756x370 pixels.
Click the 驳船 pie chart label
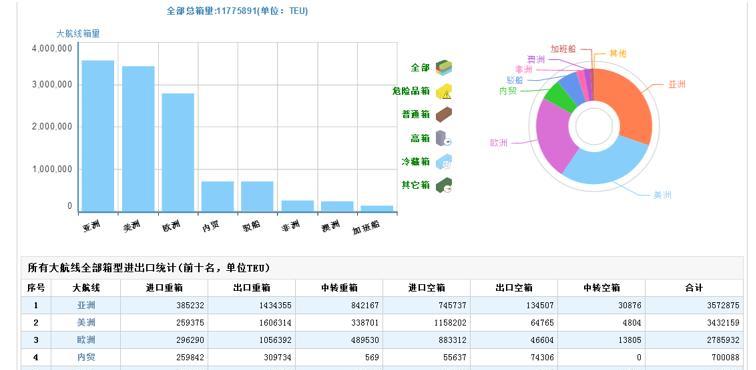coord(515,80)
